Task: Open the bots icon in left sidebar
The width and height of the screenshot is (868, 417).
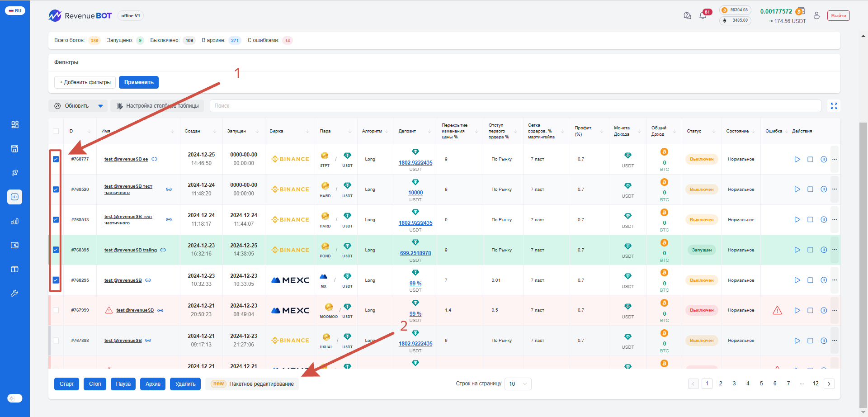Action: 15,197
